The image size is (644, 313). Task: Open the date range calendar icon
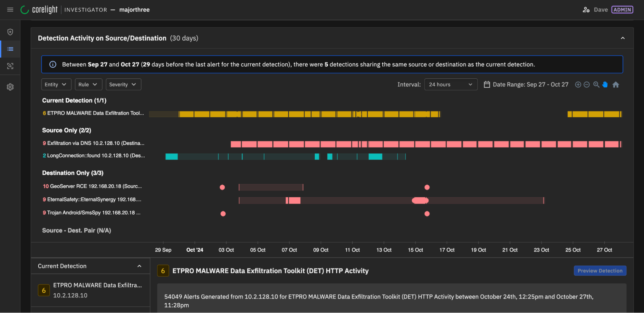pyautogui.click(x=486, y=84)
